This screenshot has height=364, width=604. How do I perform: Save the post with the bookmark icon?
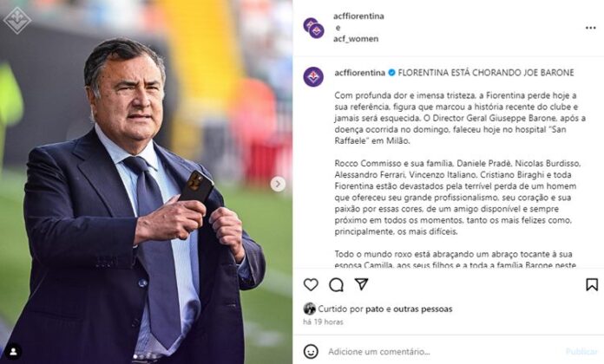point(592,284)
